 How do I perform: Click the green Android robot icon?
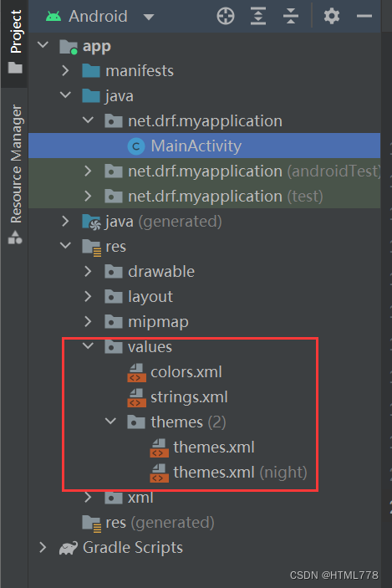pos(53,17)
